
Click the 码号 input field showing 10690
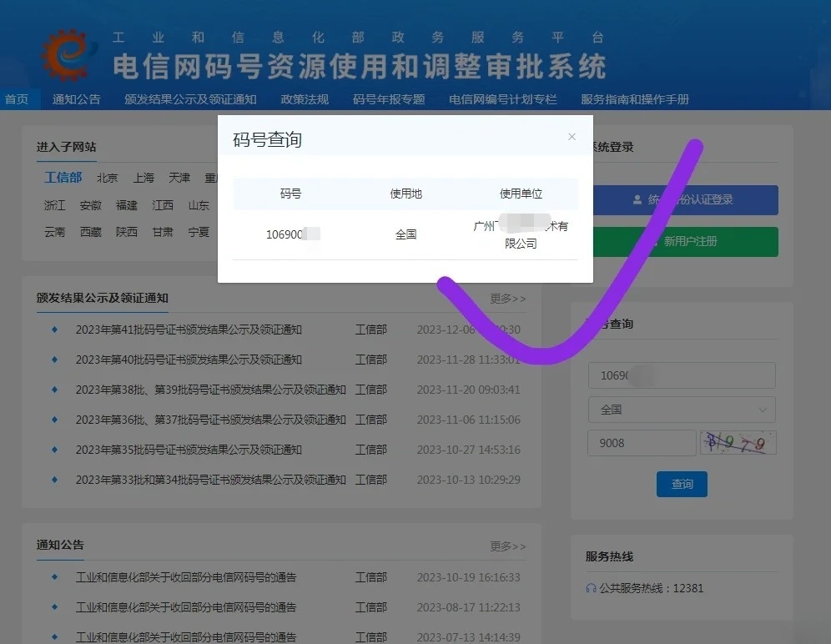[x=682, y=375]
